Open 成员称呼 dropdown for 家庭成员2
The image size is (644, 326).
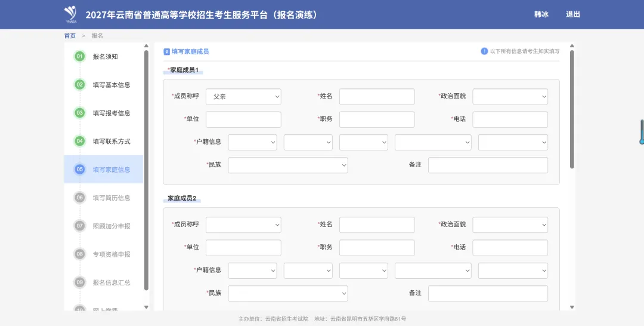pos(243,225)
